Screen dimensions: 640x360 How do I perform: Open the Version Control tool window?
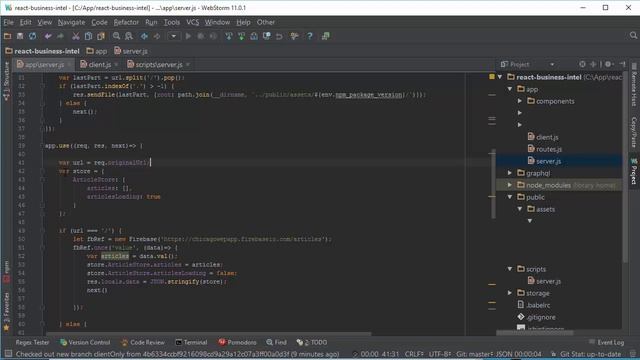[x=85, y=342]
